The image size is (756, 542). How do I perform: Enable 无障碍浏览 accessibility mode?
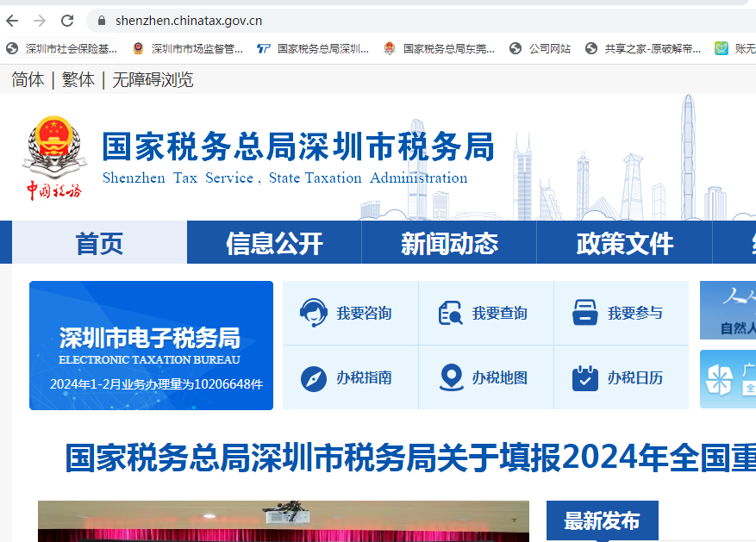click(x=153, y=80)
